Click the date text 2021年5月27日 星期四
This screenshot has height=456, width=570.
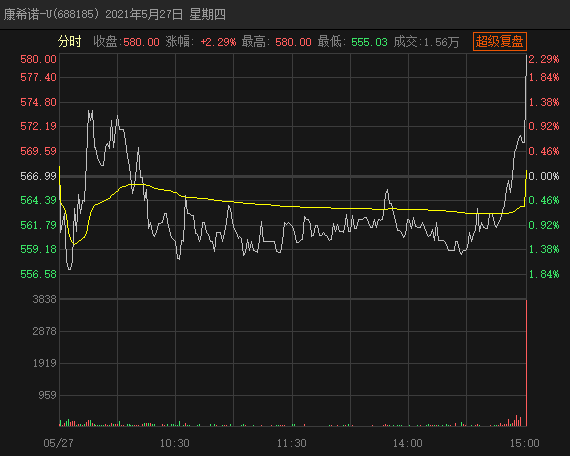pyautogui.click(x=165, y=15)
